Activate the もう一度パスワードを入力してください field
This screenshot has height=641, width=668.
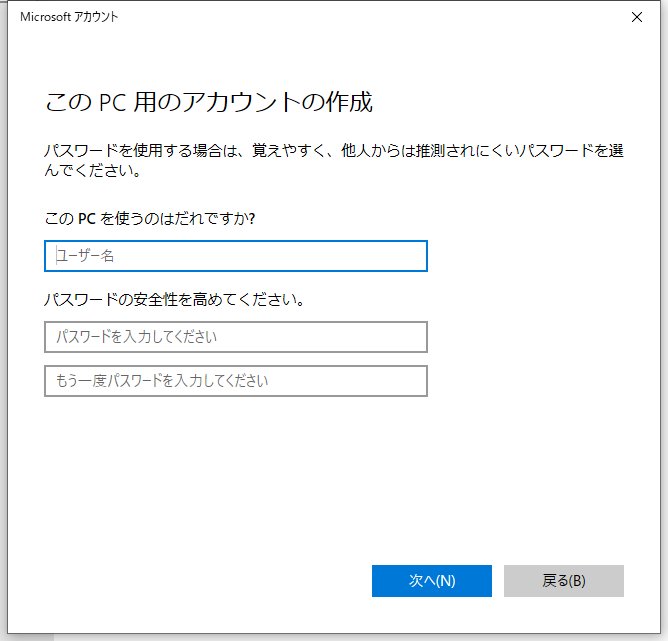(236, 381)
